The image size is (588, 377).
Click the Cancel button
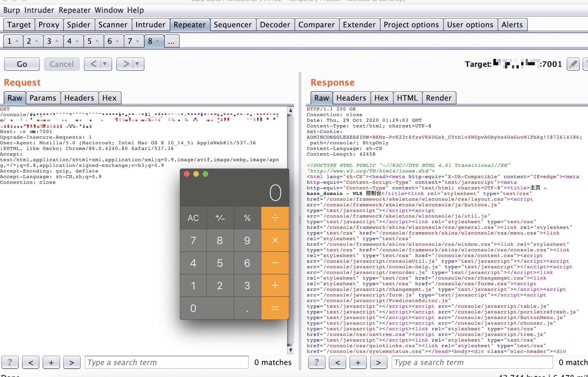(62, 64)
